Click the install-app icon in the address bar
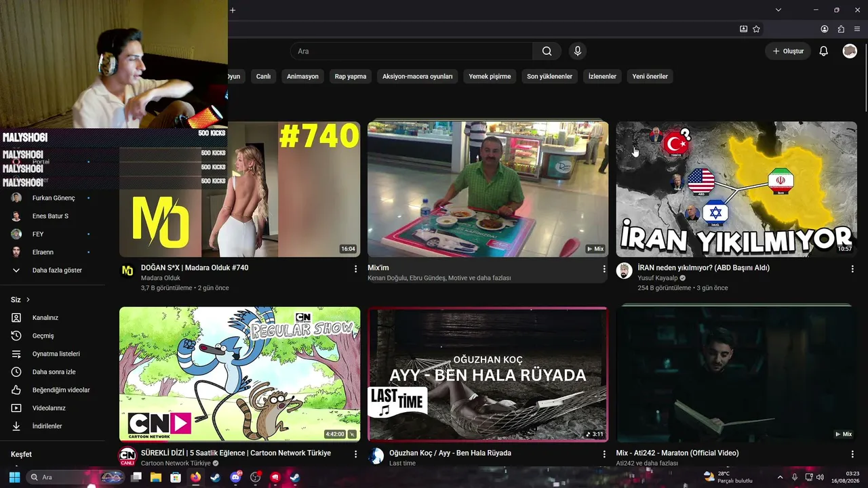The height and width of the screenshot is (488, 868). [x=744, y=29]
